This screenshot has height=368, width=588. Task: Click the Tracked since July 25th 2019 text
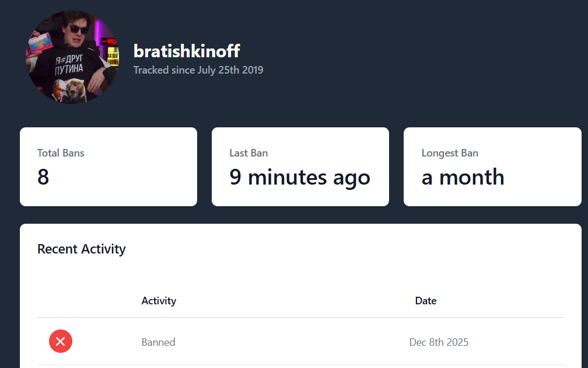(198, 70)
